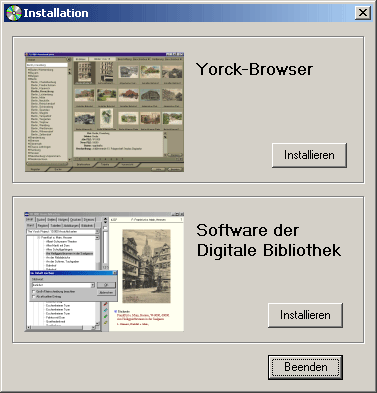This screenshot has width=377, height=393.
Task: Click the Yorck-Browser preview screenshot
Action: pos(104,112)
